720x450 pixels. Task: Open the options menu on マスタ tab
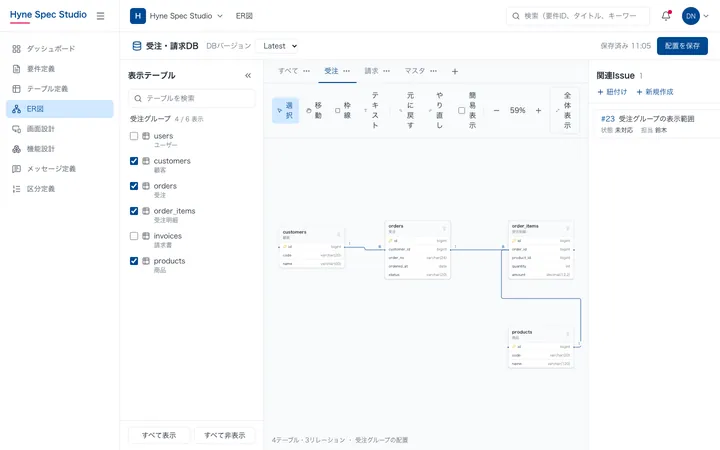433,71
